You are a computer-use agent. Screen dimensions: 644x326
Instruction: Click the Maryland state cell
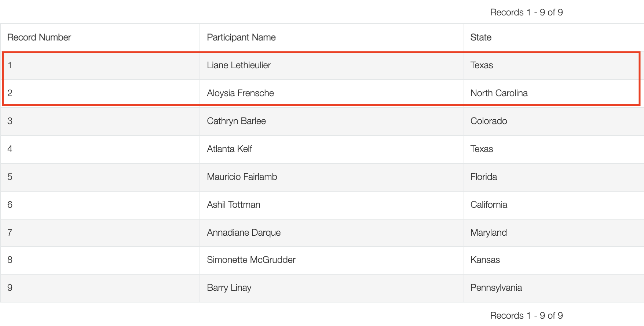coord(489,233)
